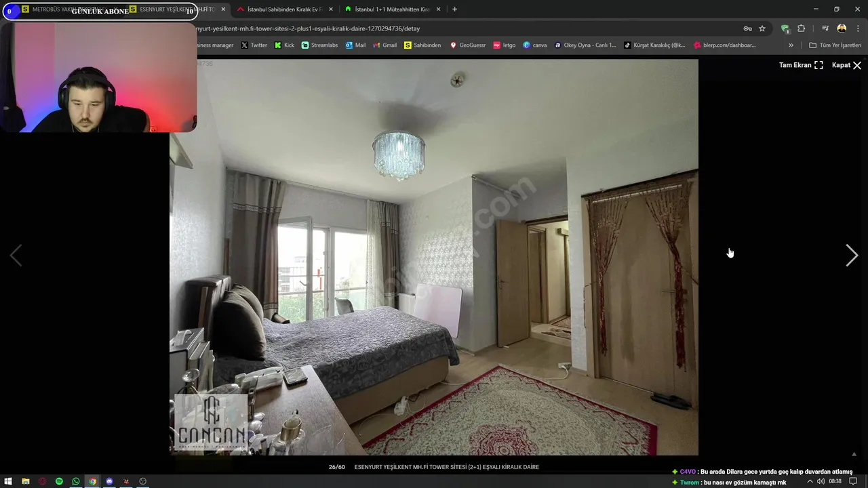Open the Tüm Yer İşaretleri folder
This screenshot has width=868, height=488.
tap(835, 45)
